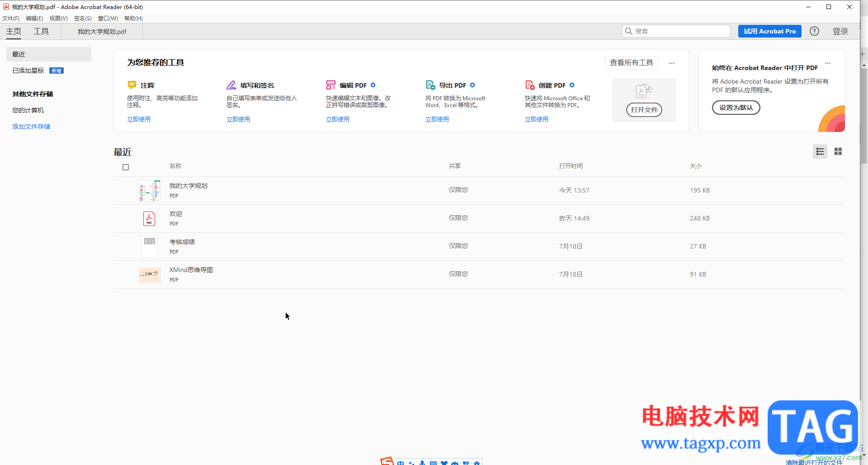Click the premium badge next to 导出 PDF
This screenshot has height=465, width=868.
tap(472, 85)
